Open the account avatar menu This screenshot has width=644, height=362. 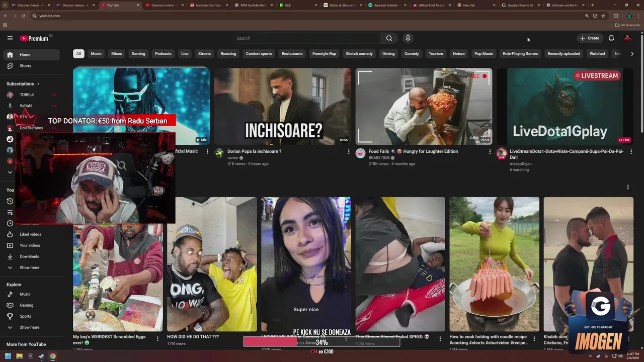coord(627,38)
